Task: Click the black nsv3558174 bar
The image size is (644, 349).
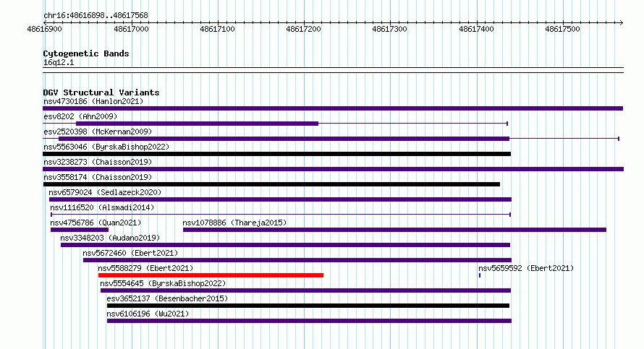Action: (x=271, y=184)
